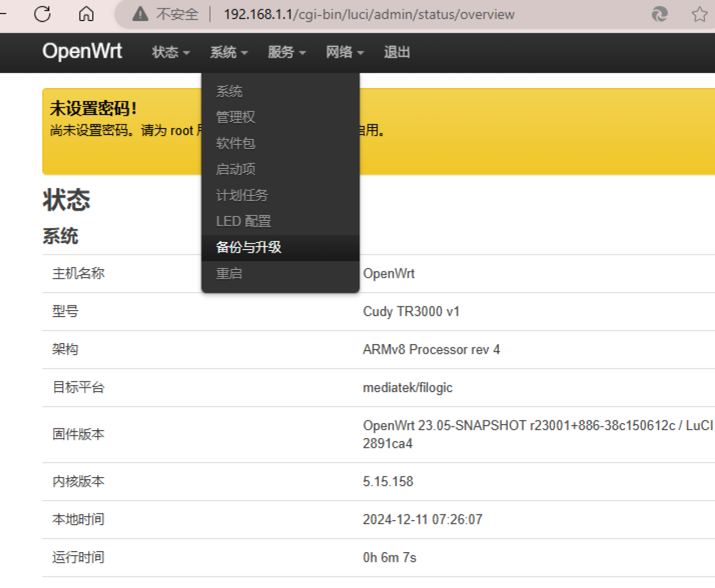
Task: Click the 不安全 security label
Action: click(x=177, y=14)
